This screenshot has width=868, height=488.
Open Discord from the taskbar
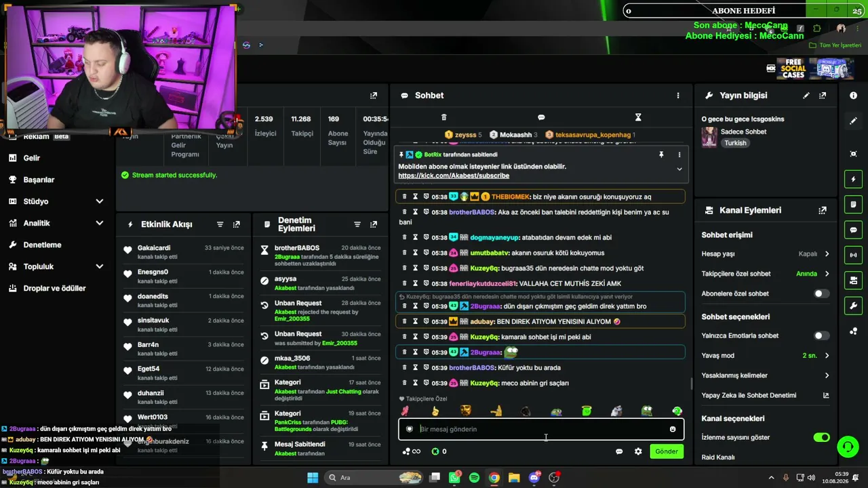click(534, 478)
